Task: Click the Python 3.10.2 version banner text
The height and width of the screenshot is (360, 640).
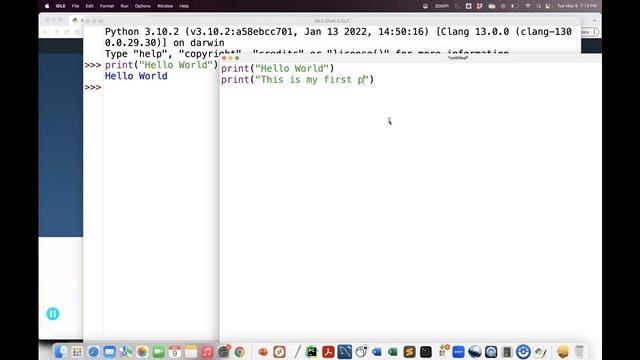Action: tap(338, 37)
